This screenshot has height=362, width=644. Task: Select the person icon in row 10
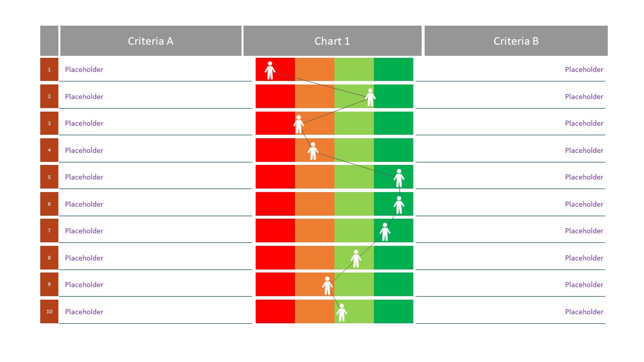click(x=342, y=312)
